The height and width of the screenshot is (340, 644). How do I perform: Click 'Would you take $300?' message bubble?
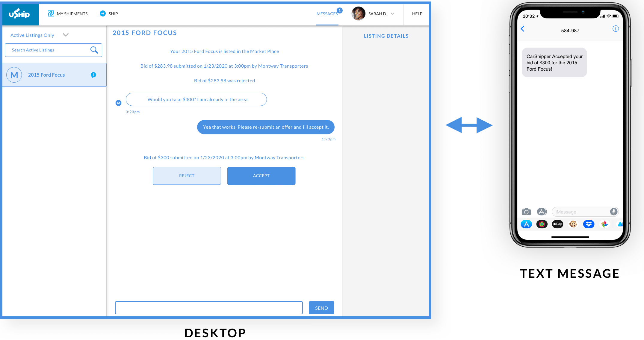tap(196, 99)
